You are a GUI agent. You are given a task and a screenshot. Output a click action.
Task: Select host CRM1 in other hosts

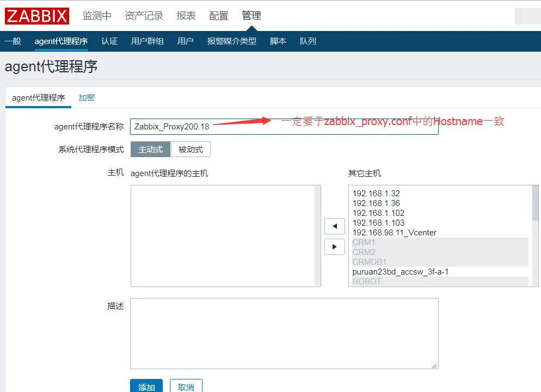click(440, 242)
